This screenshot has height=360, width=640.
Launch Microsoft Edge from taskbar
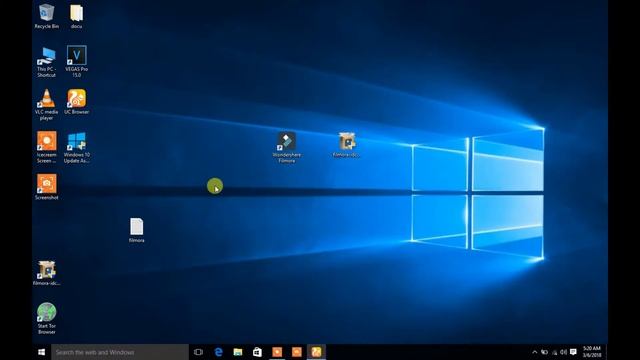218,352
